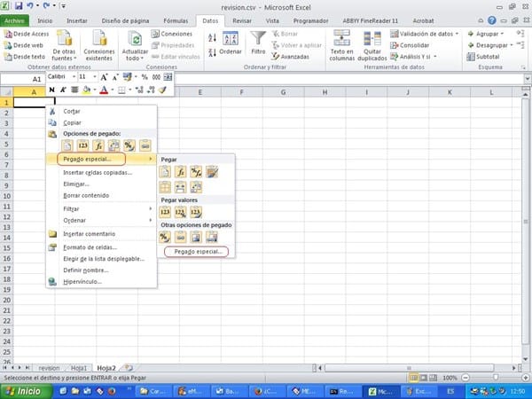Click Pegado especial at bottom of submenu
The height and width of the screenshot is (399, 532).
tap(198, 252)
